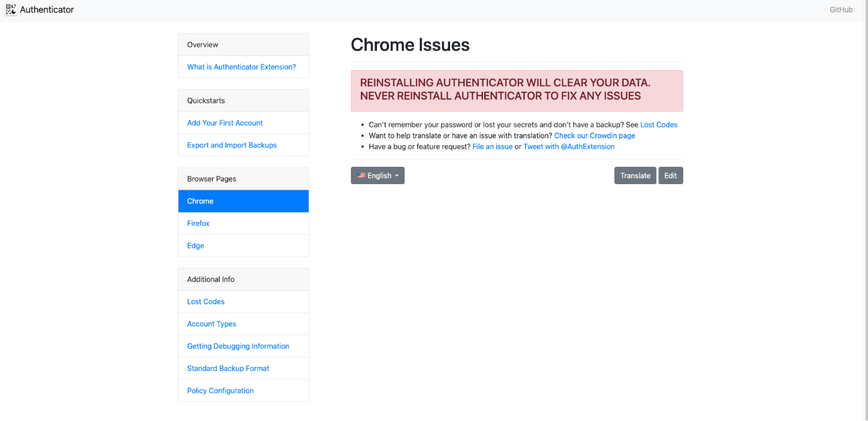Open Export and Import Backups page

click(232, 145)
